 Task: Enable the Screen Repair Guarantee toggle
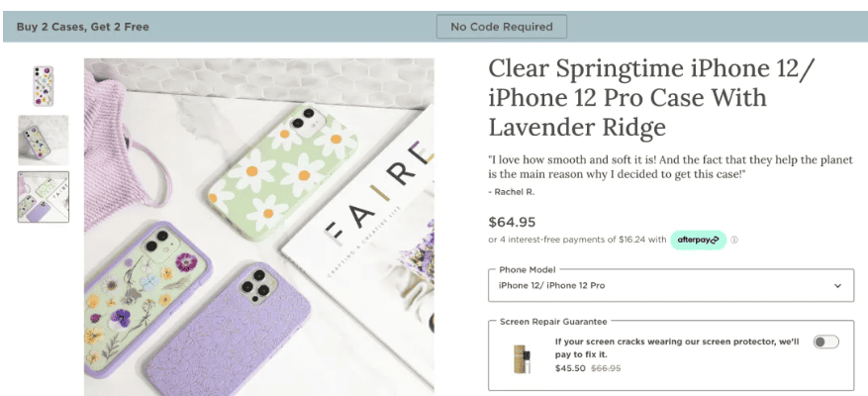coord(825,342)
